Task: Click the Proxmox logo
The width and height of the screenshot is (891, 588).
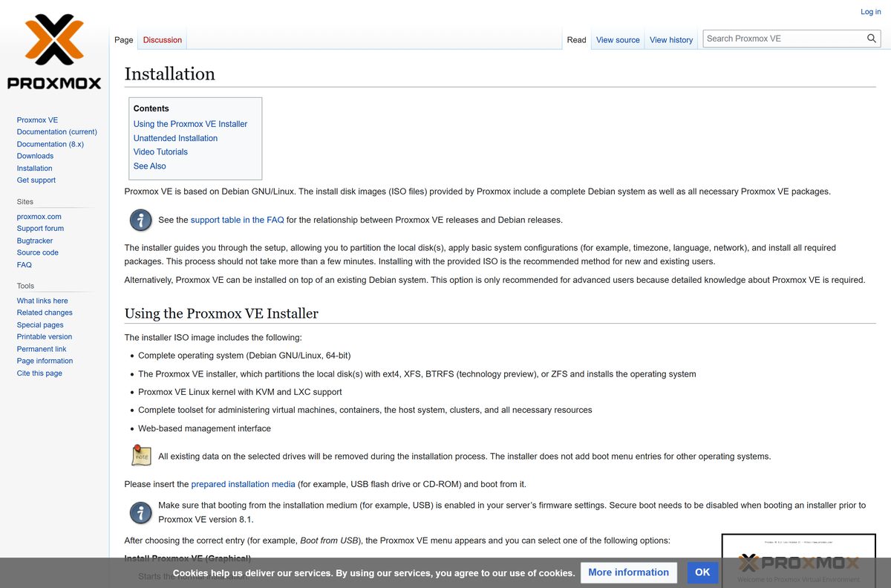Action: click(x=54, y=53)
